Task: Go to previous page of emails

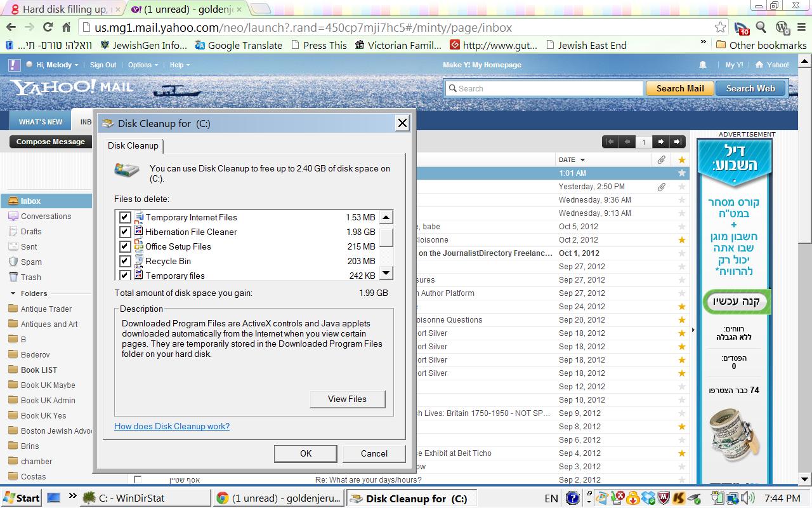Action: (627, 142)
